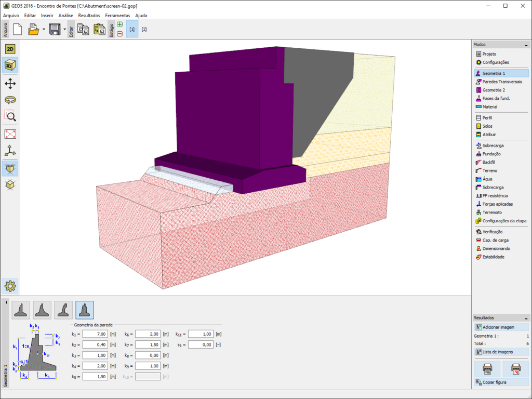Choose the third wall shape thumbnail

pos(63,310)
